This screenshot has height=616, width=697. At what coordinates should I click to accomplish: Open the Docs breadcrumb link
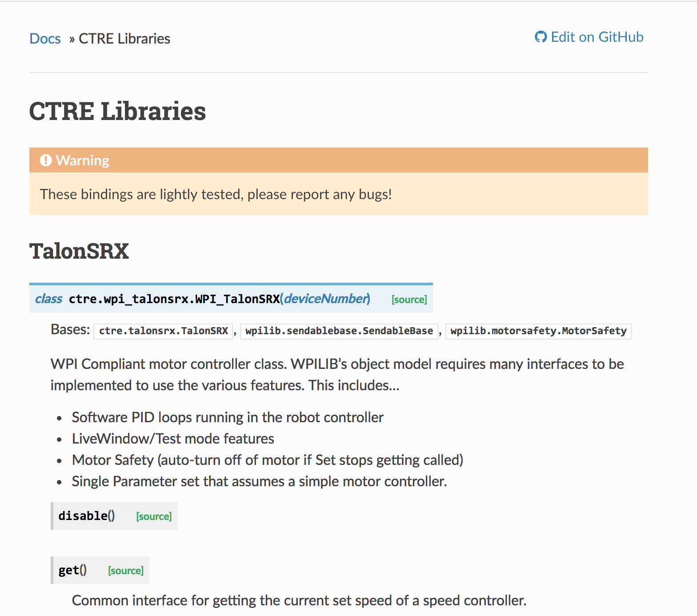[45, 39]
